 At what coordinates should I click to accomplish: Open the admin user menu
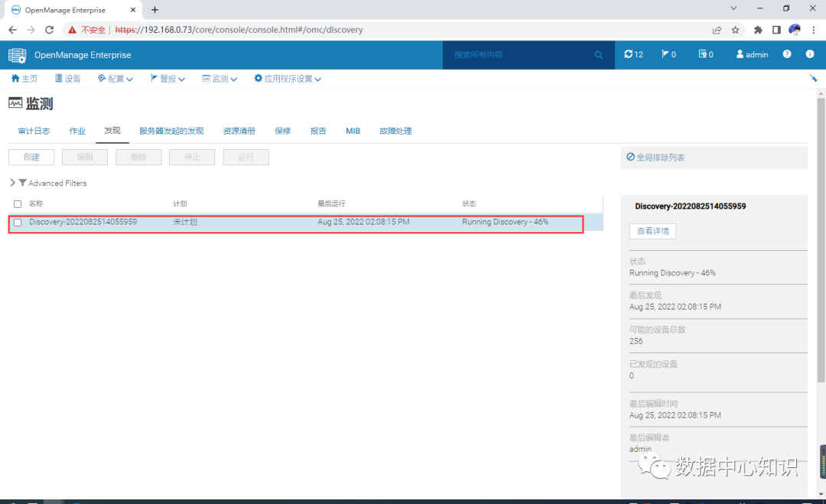pyautogui.click(x=752, y=54)
